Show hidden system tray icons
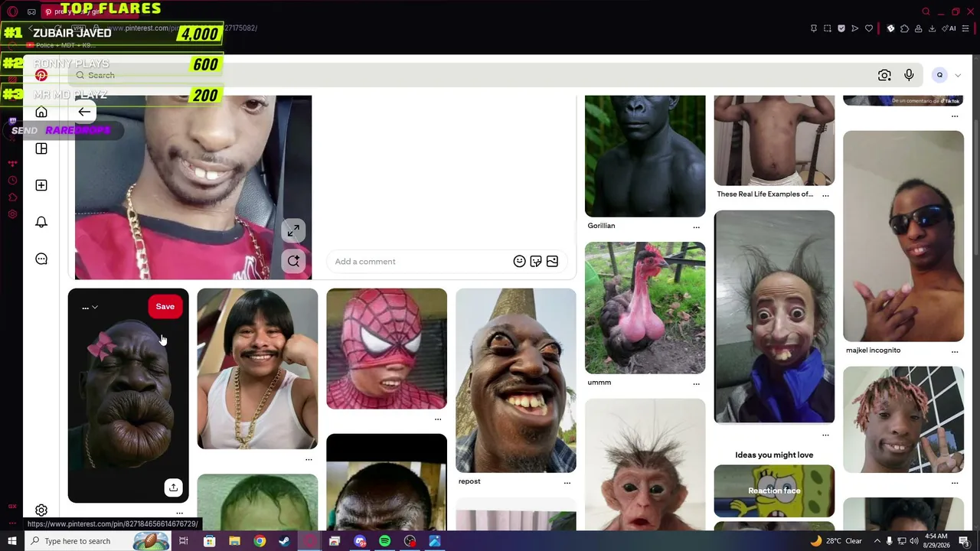This screenshot has height=551, width=980. click(x=877, y=541)
